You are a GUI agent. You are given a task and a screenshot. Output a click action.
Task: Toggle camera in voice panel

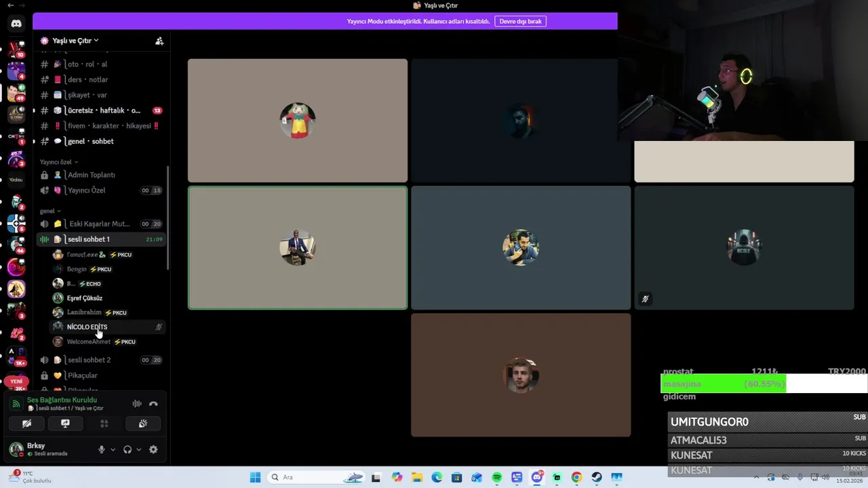click(x=26, y=424)
